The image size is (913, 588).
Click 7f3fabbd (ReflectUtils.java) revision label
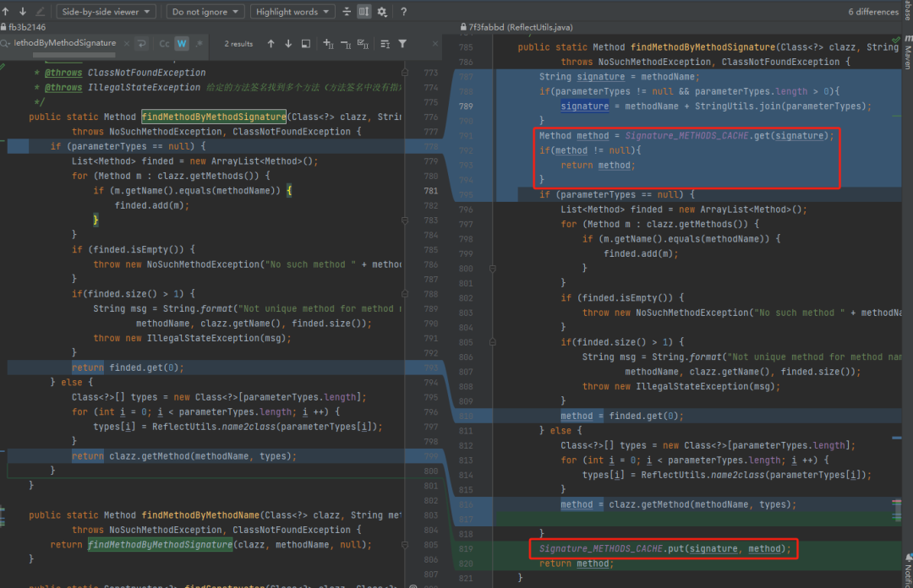(520, 27)
